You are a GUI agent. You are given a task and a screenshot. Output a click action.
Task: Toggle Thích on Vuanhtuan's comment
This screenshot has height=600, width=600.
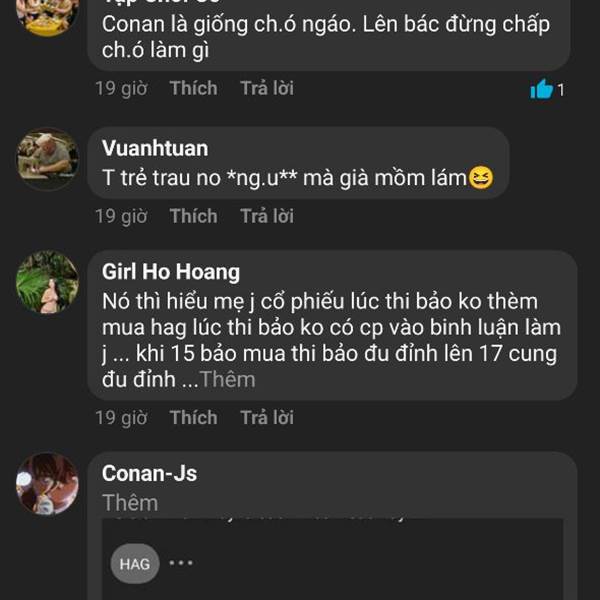[x=193, y=216]
